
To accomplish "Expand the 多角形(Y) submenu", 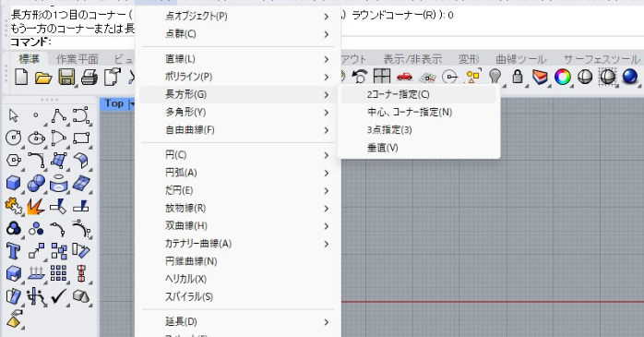I will tap(237, 113).
